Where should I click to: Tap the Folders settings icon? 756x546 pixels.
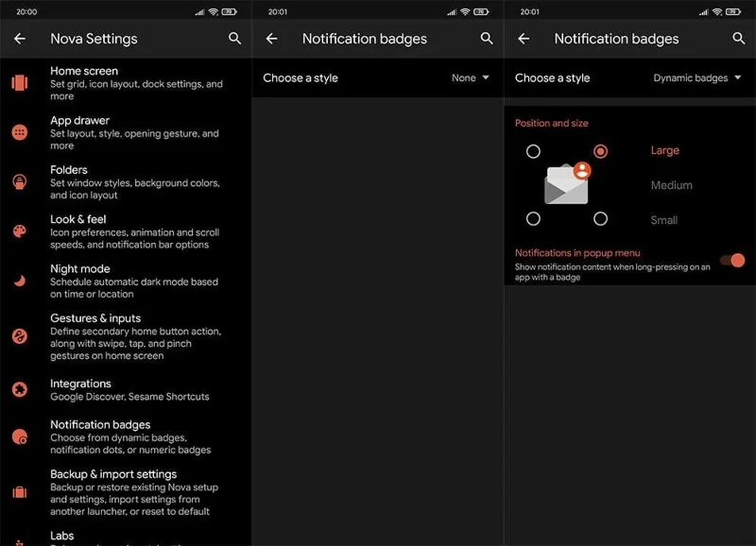[x=20, y=181]
